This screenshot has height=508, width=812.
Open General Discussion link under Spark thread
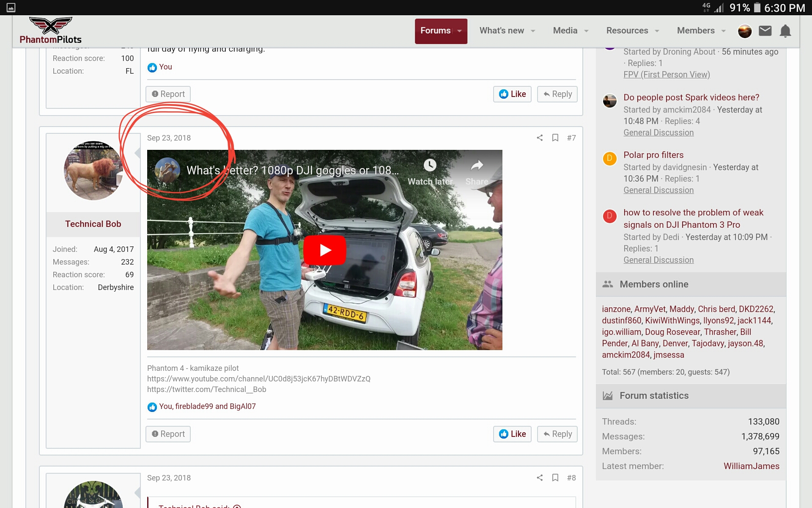coord(658,133)
